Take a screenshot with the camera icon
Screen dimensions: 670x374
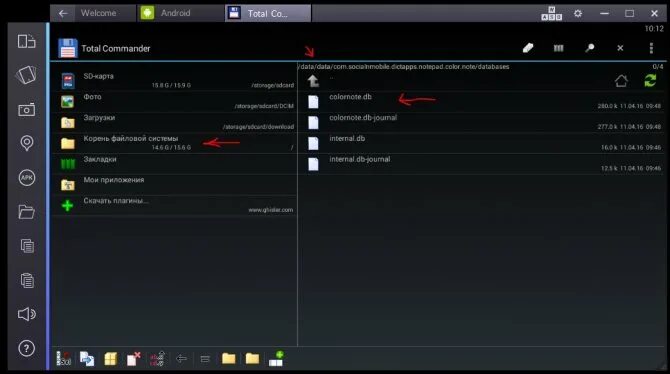[x=26, y=110]
